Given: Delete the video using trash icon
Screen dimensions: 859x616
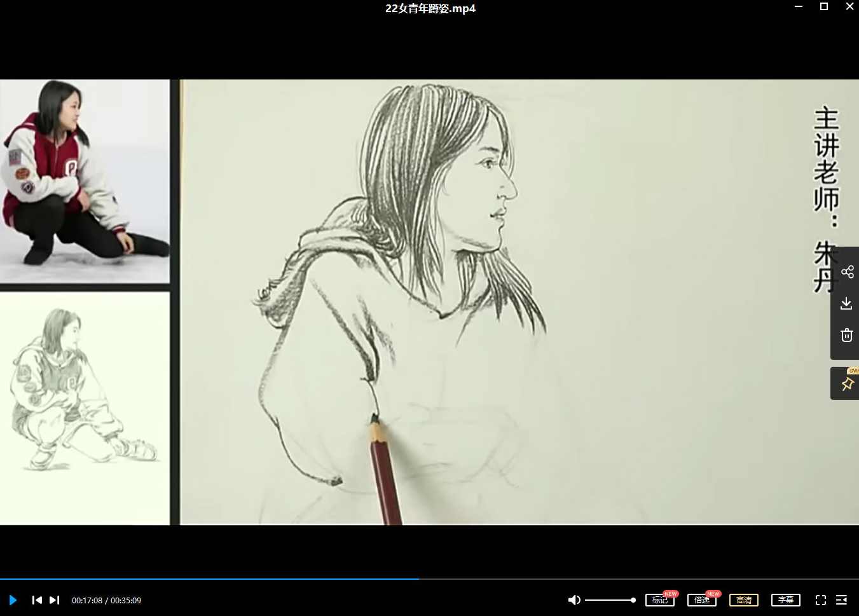Looking at the screenshot, I should coord(846,335).
